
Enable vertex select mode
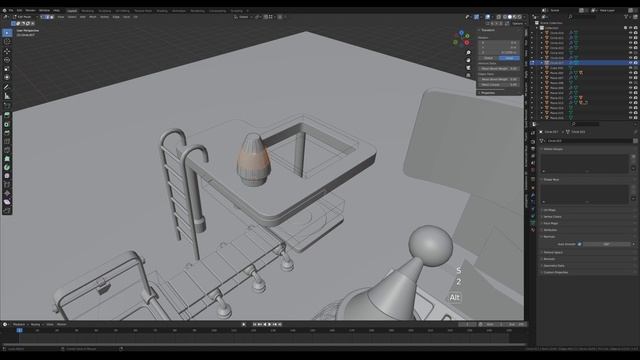pos(42,17)
